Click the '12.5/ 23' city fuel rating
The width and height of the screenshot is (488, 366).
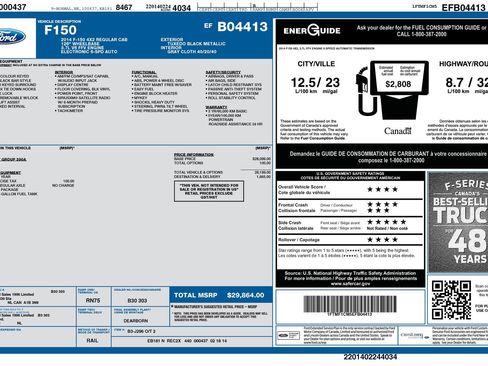(x=315, y=82)
